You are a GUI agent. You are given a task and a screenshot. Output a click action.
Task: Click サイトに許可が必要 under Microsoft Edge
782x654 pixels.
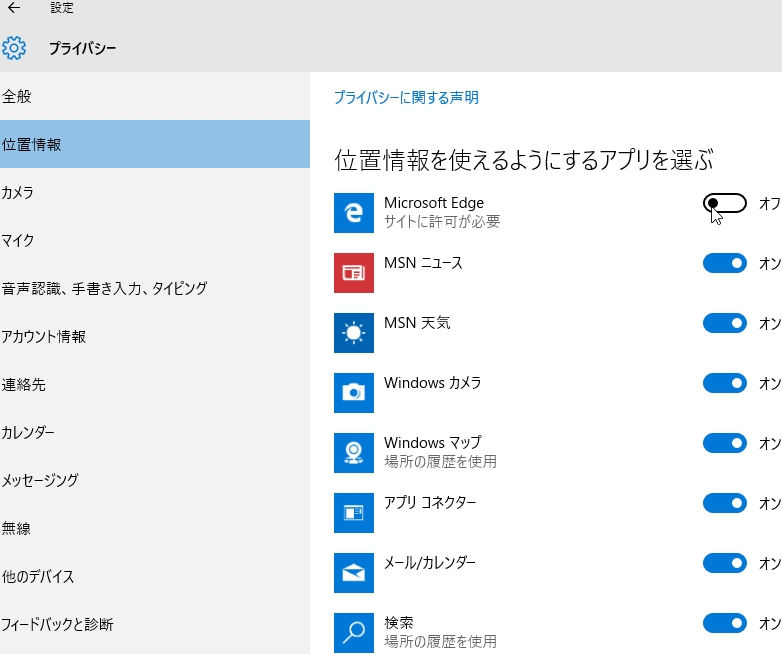[442, 221]
